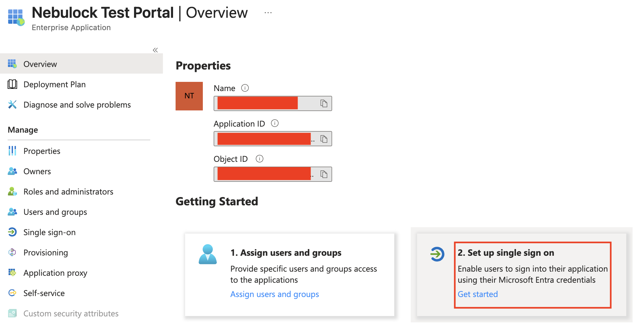Open Properties under Manage
Screen dimensions: 644x330
pos(42,151)
